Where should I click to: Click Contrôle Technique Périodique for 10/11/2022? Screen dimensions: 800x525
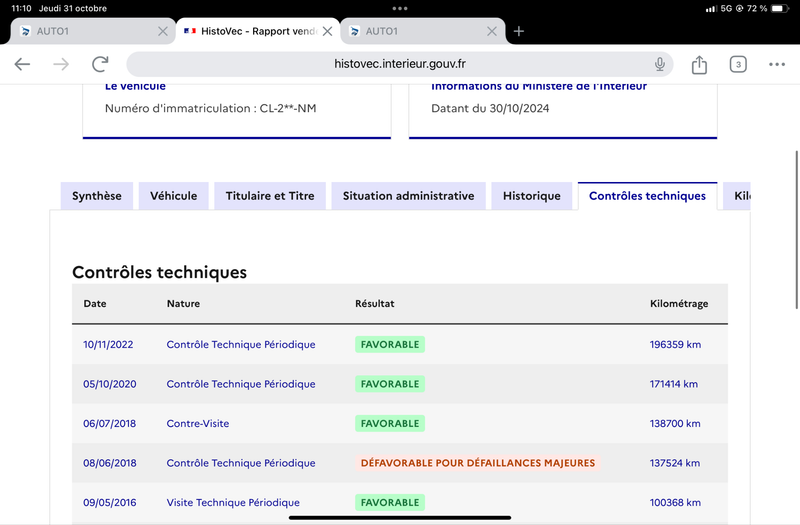241,344
